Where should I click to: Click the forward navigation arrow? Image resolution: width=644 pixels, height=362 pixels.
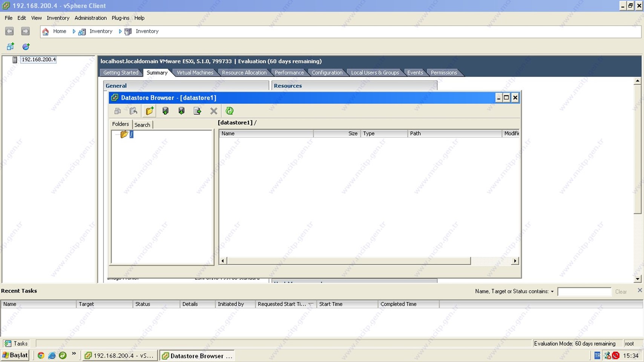coord(25,31)
